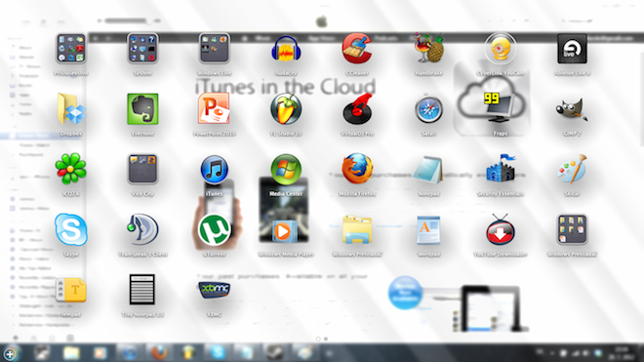Launch TeamSpeak 3 Client
Image resolution: width=644 pixels, height=362 pixels.
click(x=142, y=229)
